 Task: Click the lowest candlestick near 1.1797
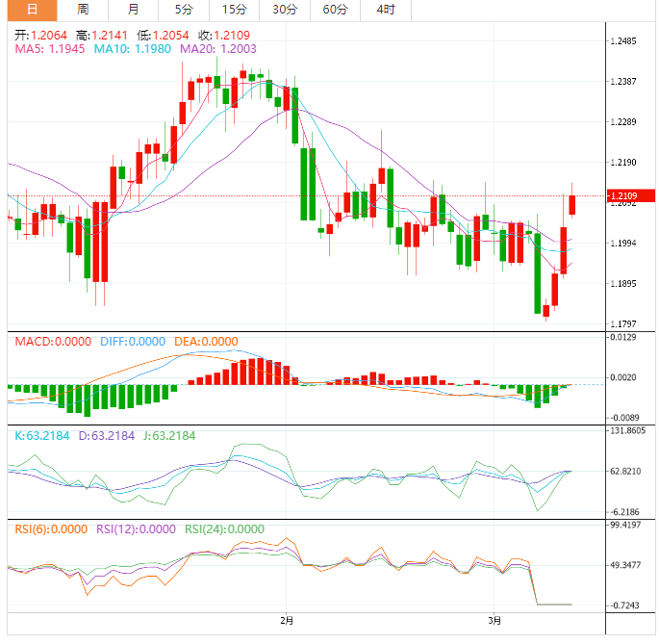click(x=545, y=311)
